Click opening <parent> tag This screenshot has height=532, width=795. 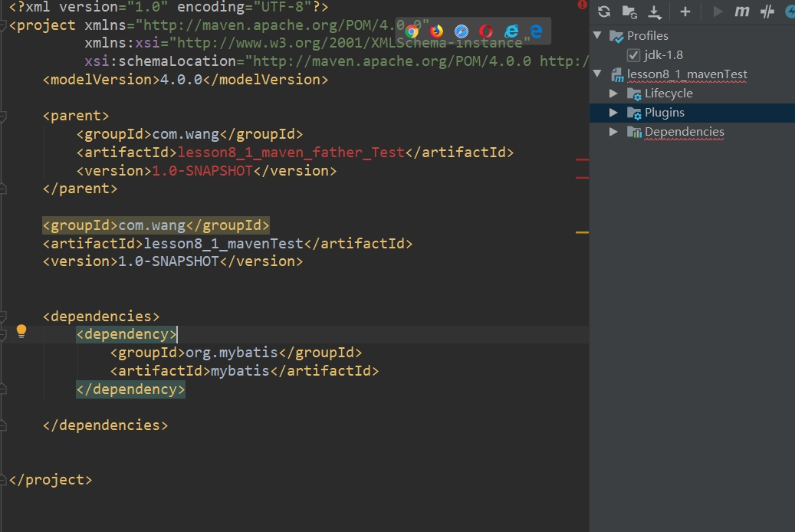(76, 117)
